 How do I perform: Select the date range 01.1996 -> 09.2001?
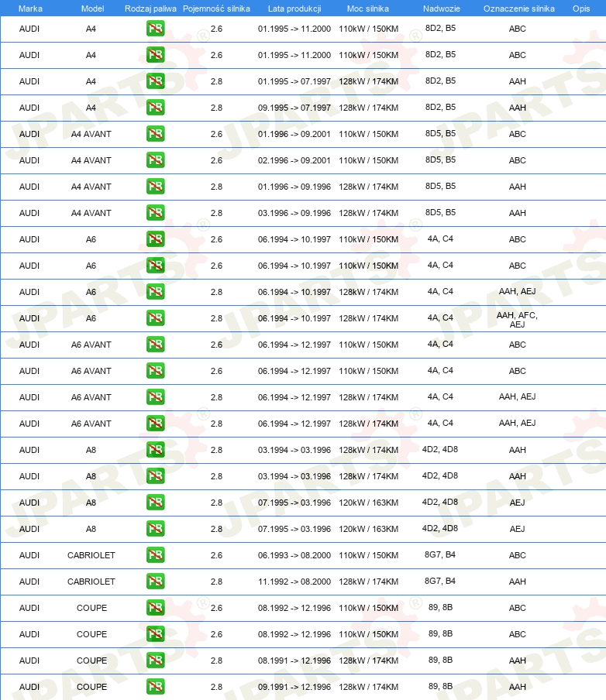point(294,134)
